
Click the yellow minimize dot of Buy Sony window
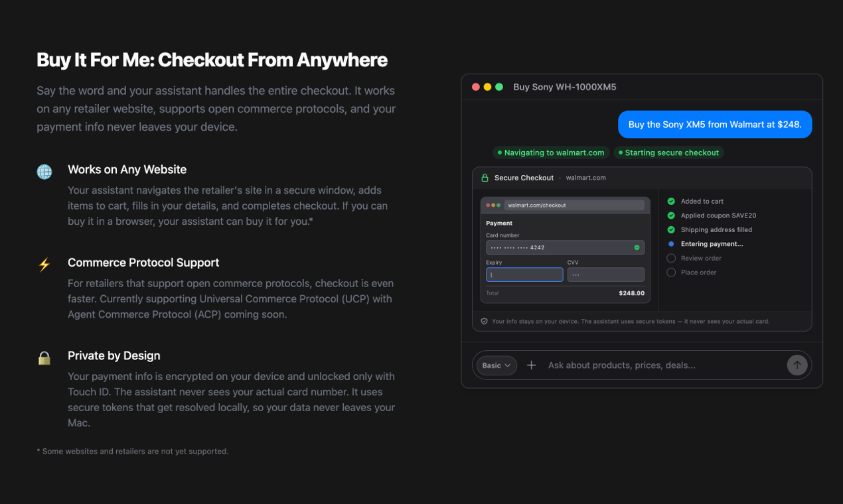(487, 87)
